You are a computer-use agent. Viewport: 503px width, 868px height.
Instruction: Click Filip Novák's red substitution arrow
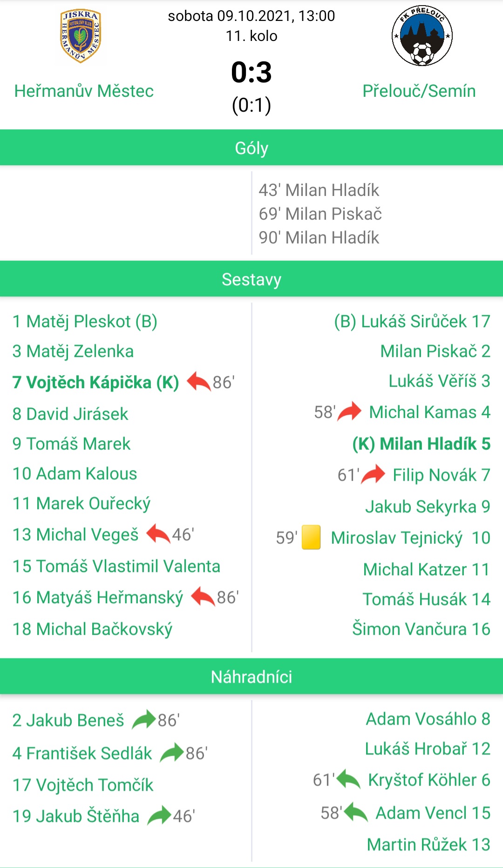(373, 474)
